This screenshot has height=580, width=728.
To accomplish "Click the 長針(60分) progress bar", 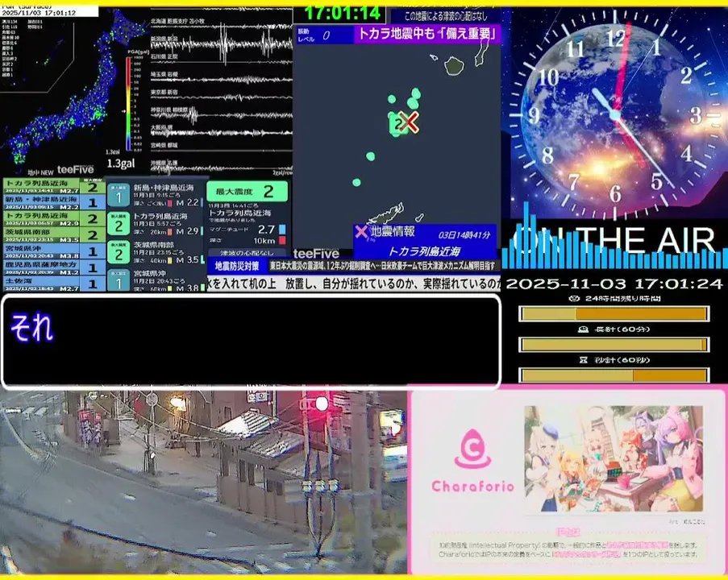I will (614, 345).
